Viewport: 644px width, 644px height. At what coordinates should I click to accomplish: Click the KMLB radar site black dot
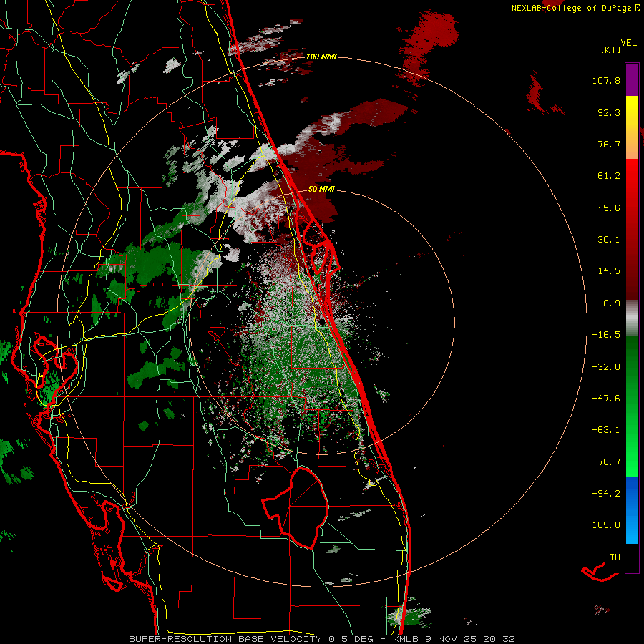click(322, 322)
